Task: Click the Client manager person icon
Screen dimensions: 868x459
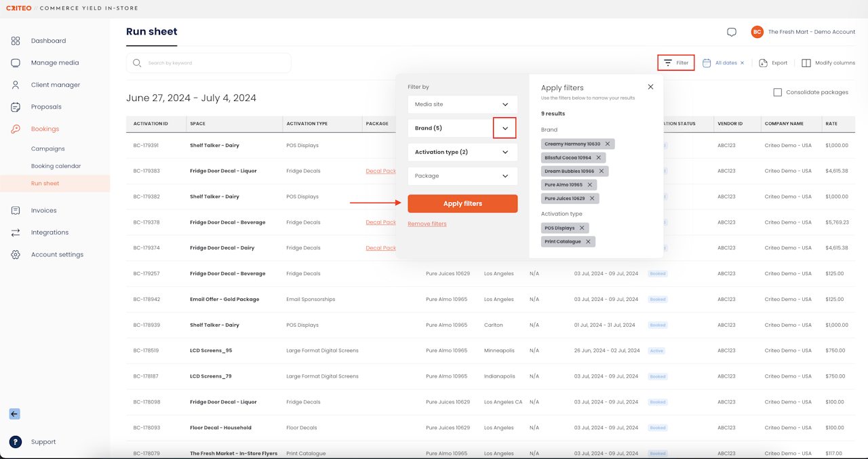Action: tap(16, 85)
